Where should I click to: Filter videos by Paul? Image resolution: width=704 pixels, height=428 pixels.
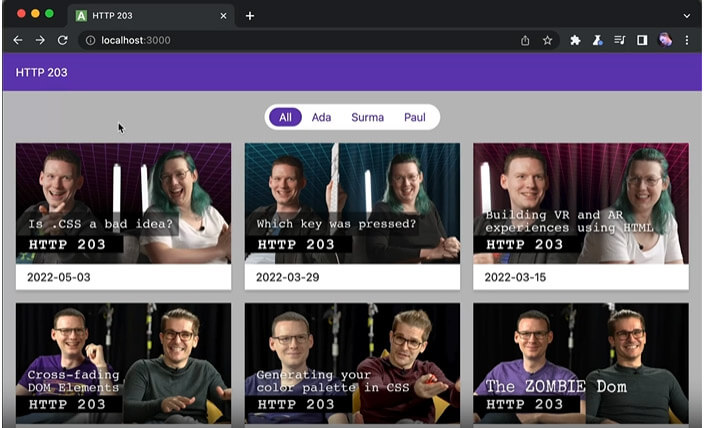(414, 117)
